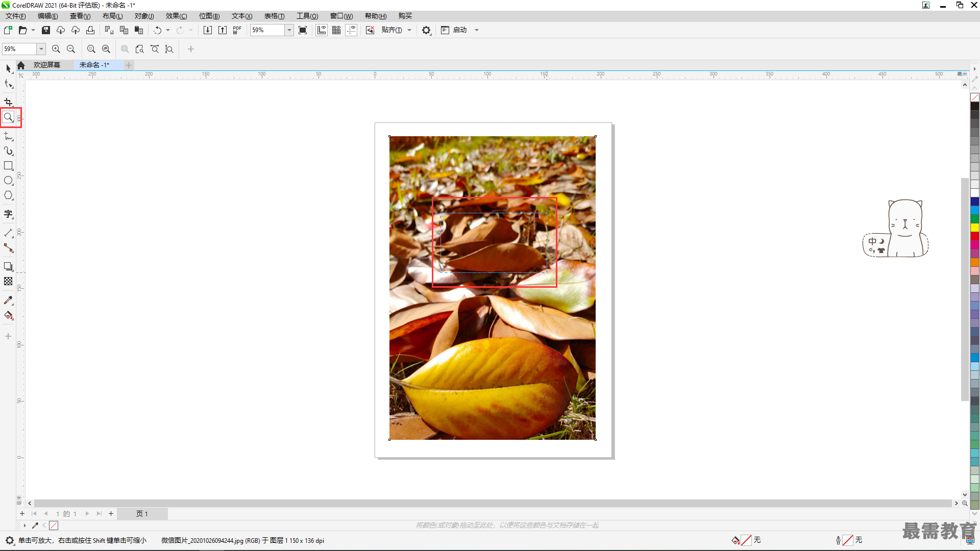
Task: Click the Export icon
Action: [x=223, y=30]
